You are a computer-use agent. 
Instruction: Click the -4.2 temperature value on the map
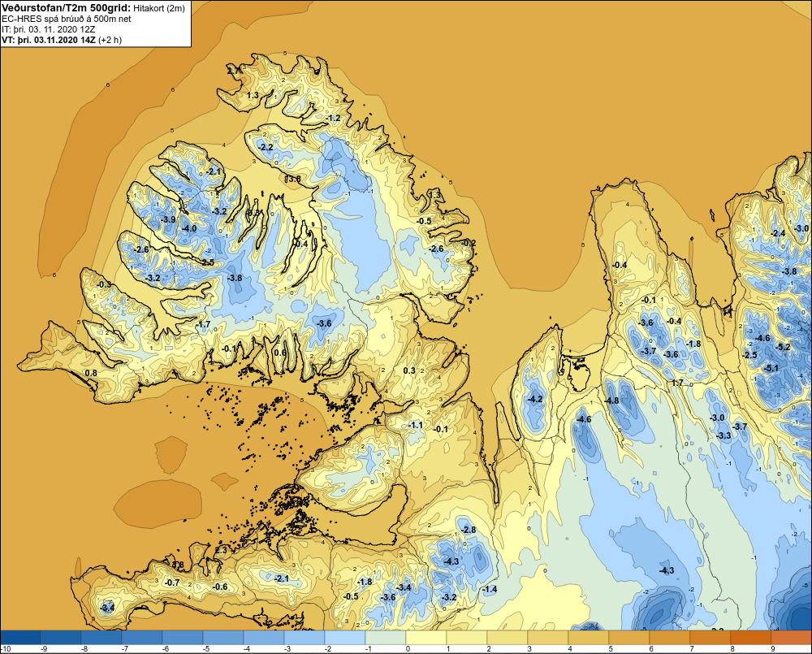coord(535,399)
